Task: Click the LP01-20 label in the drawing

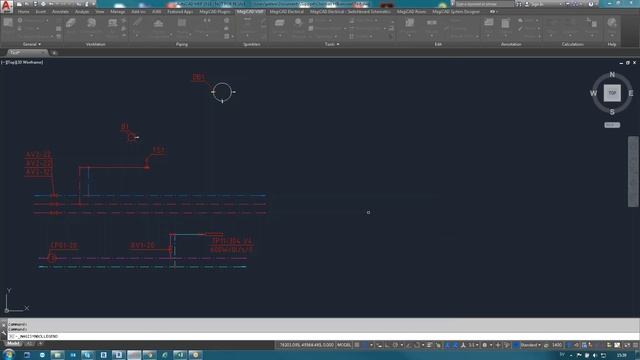Action: pos(64,245)
